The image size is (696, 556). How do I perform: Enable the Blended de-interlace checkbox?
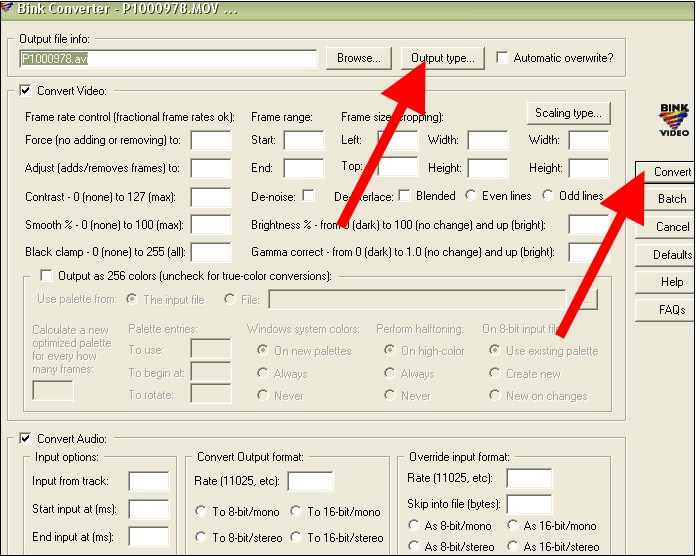[404, 196]
